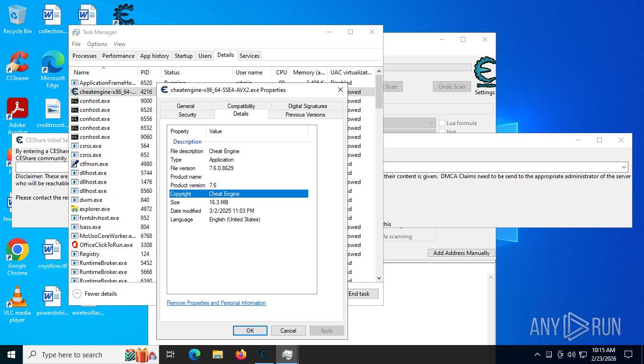Screen dimensions: 644x364
Task: Open creditmont image file icon
Action: tap(53, 113)
